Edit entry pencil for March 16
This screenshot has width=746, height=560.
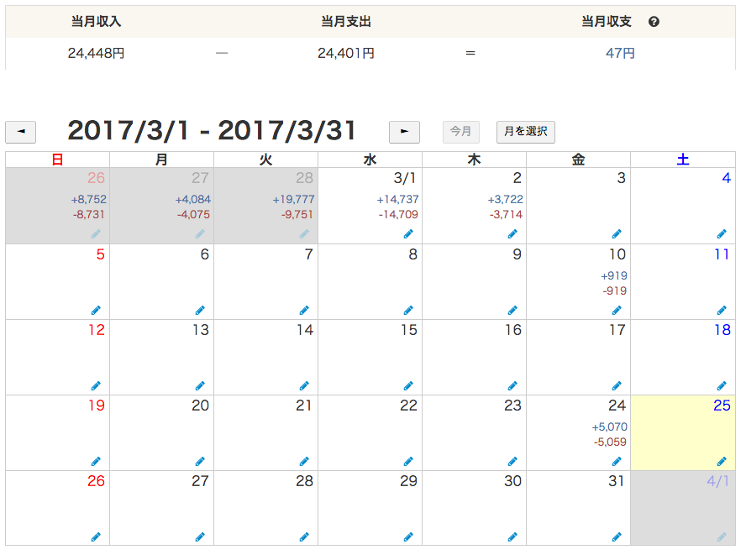[x=512, y=385]
